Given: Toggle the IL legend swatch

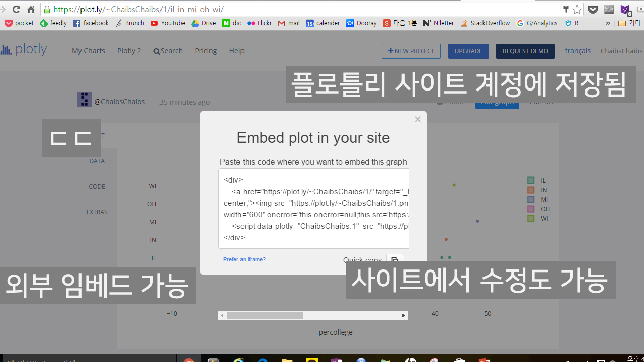Looking at the screenshot, I should (531, 180).
